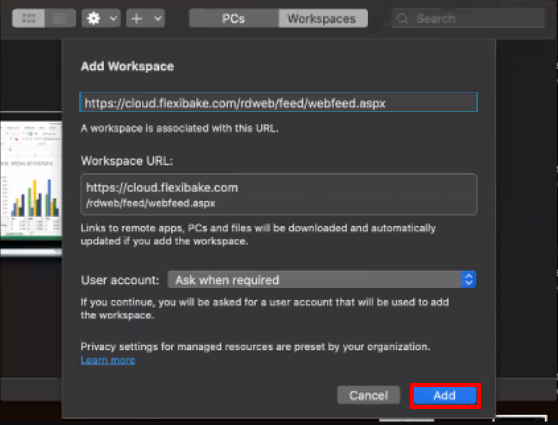The image size is (558, 425).
Task: Expand the gear menu dropdown arrow
Action: pyautogui.click(x=113, y=18)
